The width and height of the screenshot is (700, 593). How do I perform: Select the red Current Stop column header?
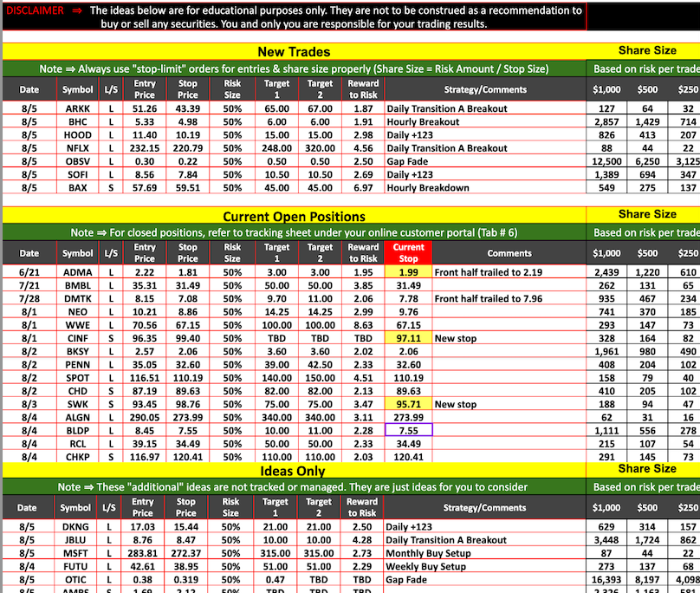(408, 253)
